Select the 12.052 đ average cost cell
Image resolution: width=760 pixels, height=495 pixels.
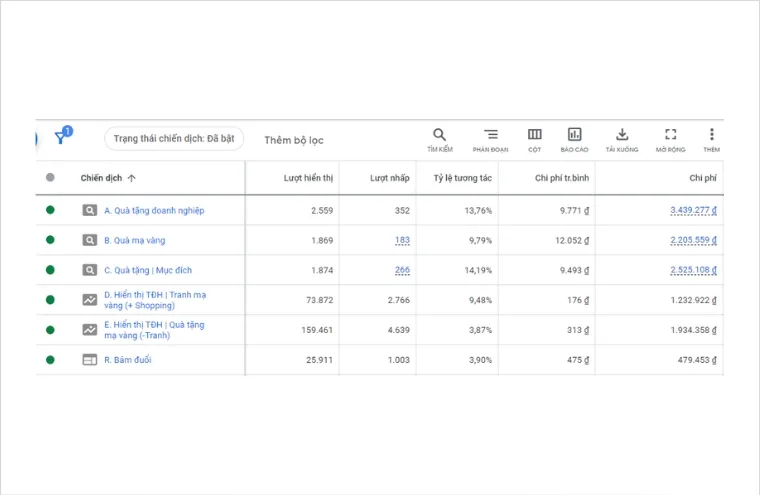(572, 240)
